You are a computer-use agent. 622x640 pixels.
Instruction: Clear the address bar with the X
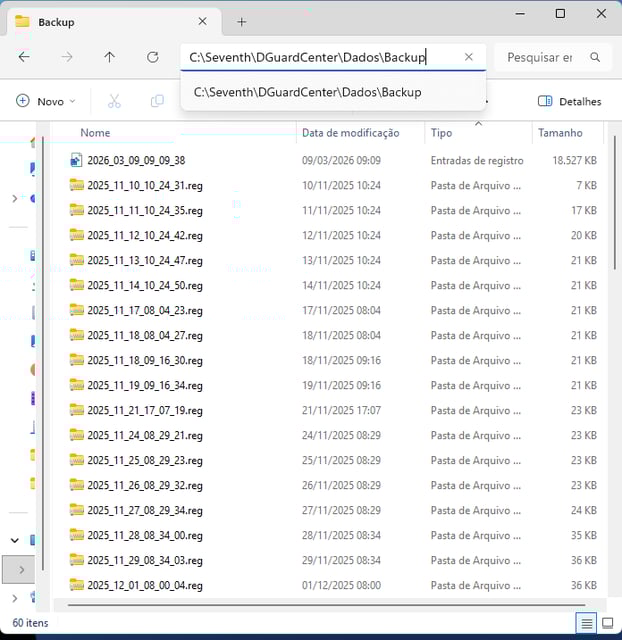[469, 57]
